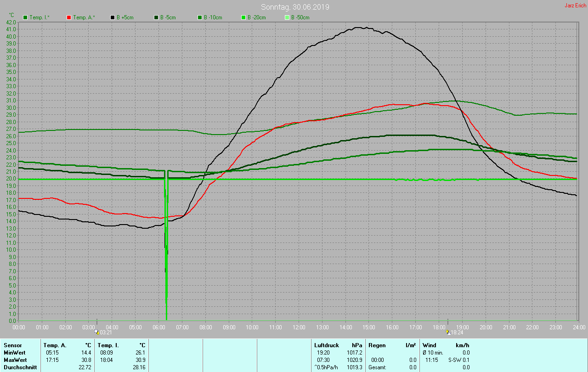
Task: Click the 05:15 time in MinWert row
Action: point(52,352)
